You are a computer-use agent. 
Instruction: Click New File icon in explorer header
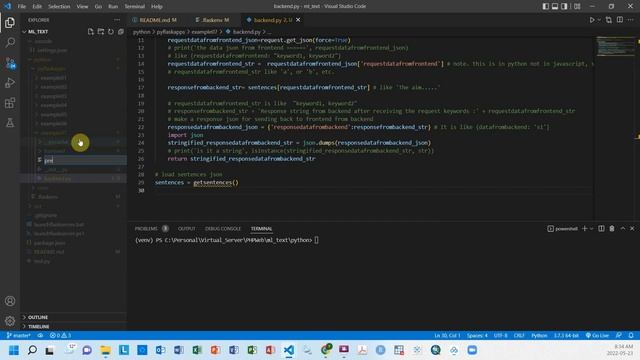point(91,31)
